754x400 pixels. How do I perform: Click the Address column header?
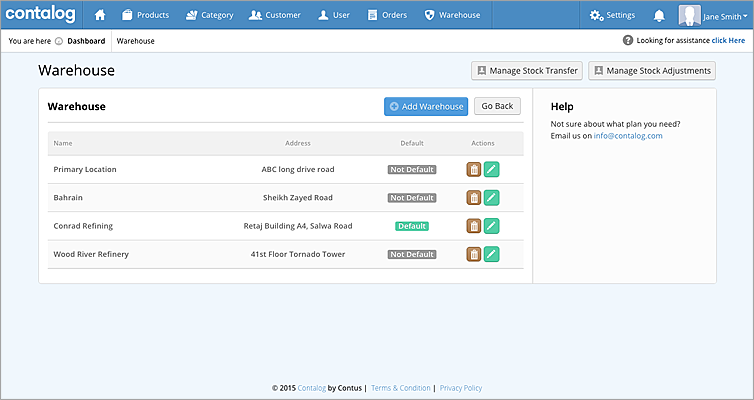(x=298, y=143)
